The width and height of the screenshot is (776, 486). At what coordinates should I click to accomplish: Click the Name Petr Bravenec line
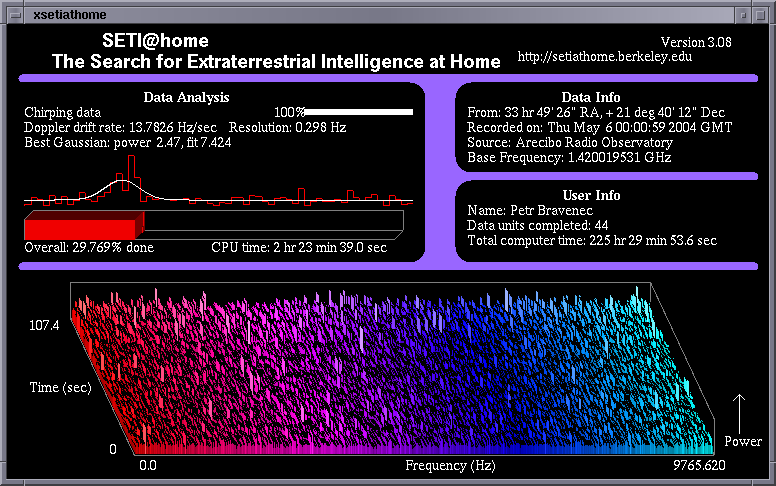[x=530, y=210]
